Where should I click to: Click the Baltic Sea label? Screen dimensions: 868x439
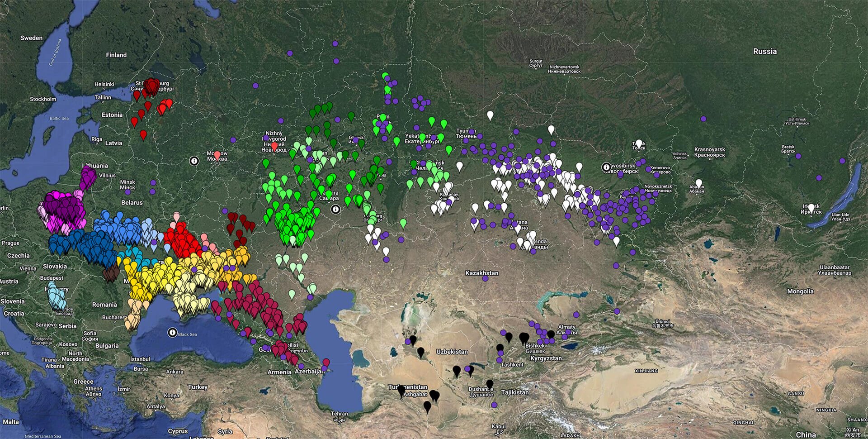point(59,119)
